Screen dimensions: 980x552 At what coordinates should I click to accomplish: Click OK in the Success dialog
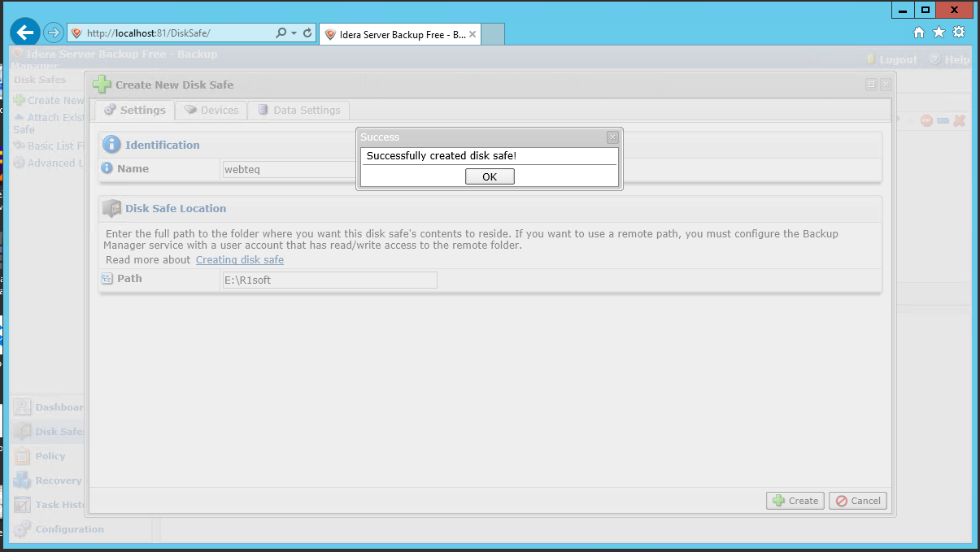490,176
